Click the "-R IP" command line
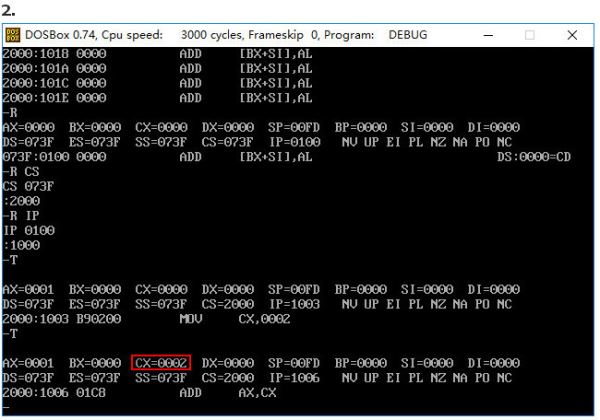The image size is (600, 420). [21, 214]
